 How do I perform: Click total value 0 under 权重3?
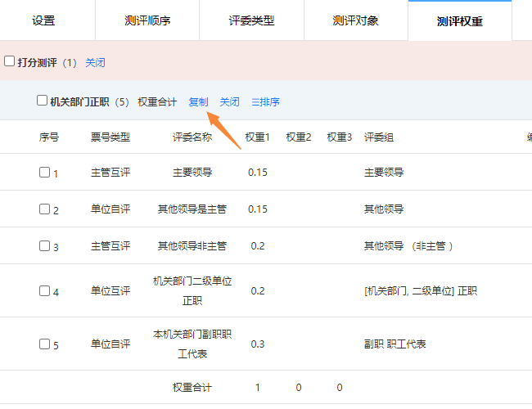tap(340, 387)
